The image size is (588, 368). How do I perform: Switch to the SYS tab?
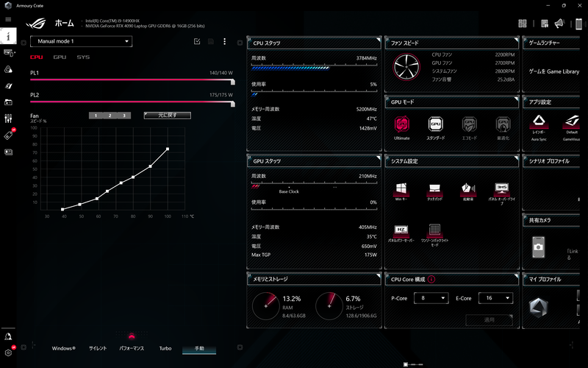tap(83, 57)
